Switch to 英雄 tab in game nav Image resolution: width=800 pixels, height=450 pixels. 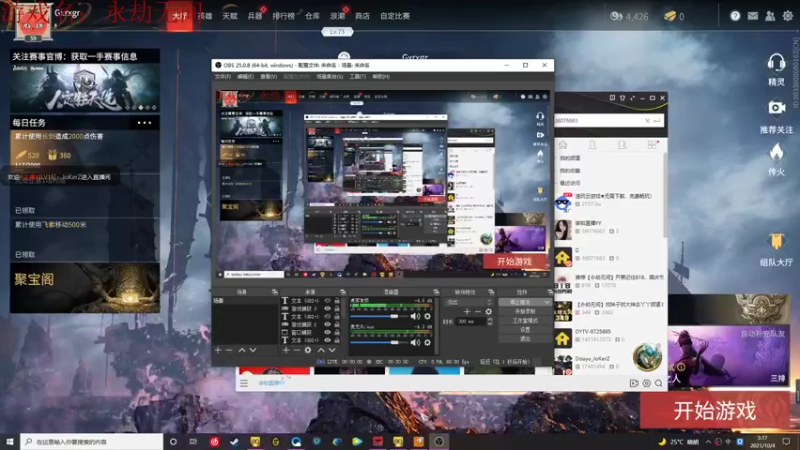click(x=205, y=16)
